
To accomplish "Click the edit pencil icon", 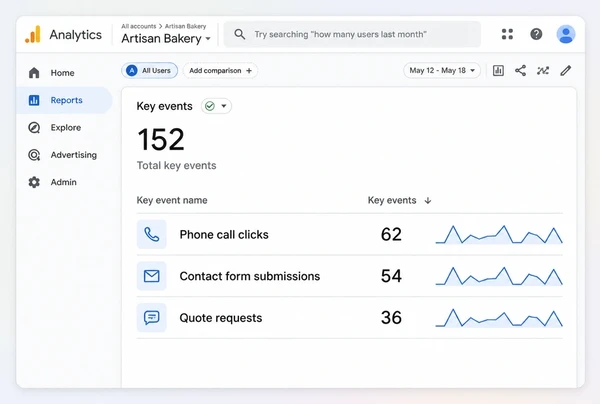I will 566,70.
